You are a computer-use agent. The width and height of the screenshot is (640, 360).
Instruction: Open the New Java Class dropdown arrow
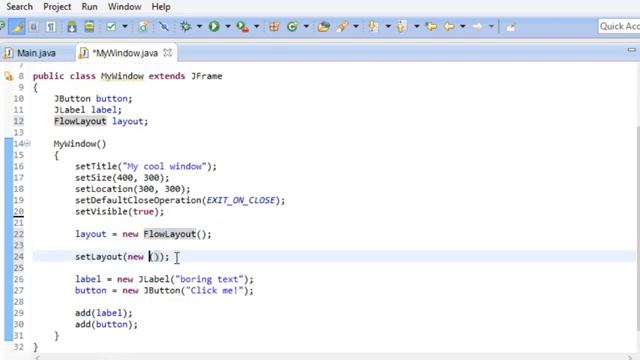coord(306,27)
